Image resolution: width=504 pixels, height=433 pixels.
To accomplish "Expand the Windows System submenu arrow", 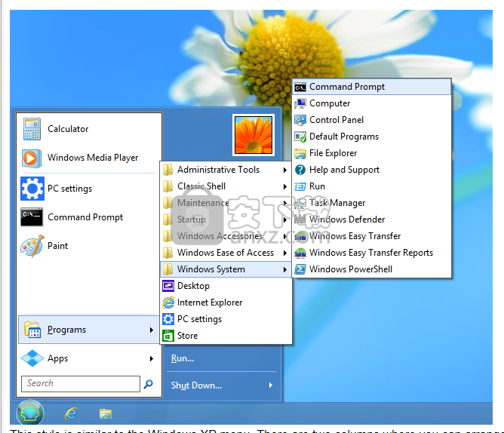I will pos(285,270).
